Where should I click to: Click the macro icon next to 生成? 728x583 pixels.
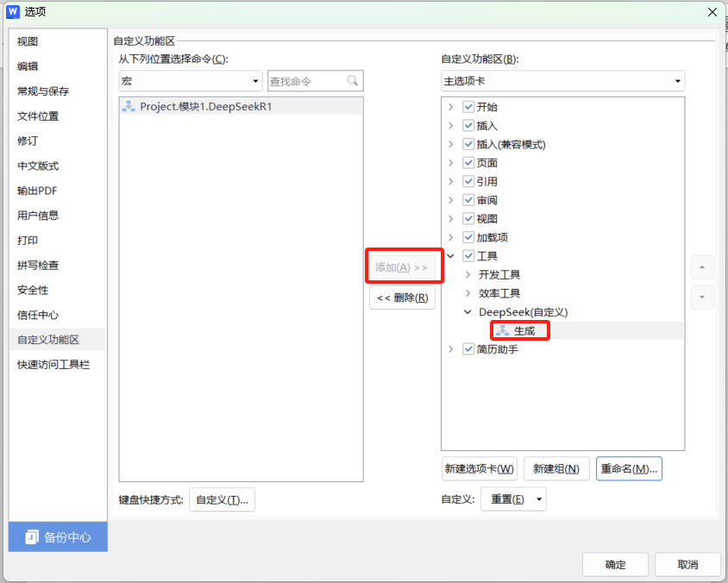point(502,330)
